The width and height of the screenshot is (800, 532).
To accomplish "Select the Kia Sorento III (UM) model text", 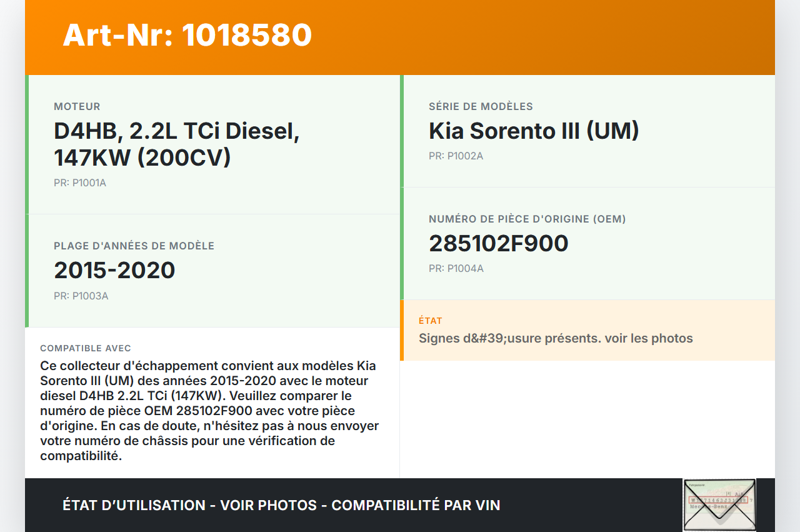I will tap(534, 131).
